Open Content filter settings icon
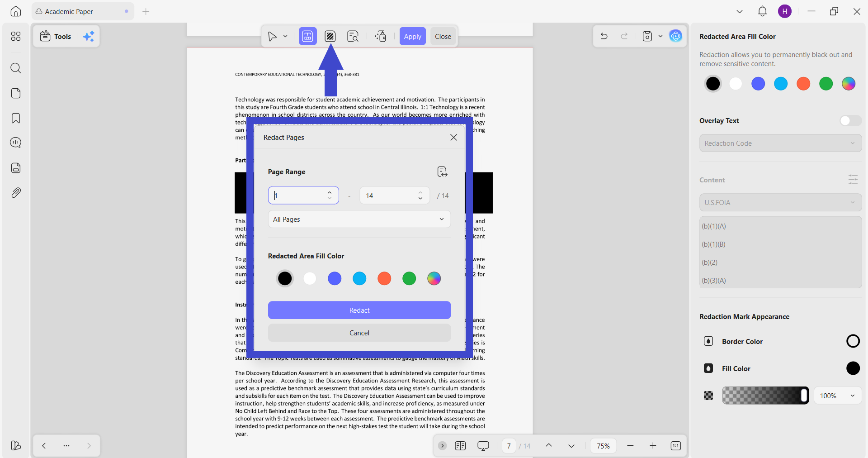The image size is (868, 458). pos(853,180)
